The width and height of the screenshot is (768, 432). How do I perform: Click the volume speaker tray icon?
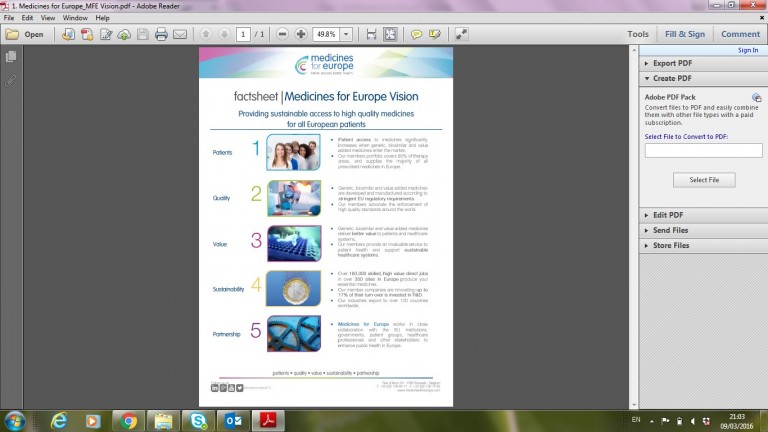pos(693,421)
